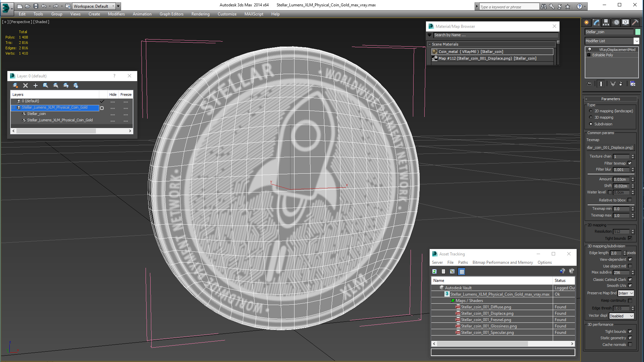Open the MAXScript menu
This screenshot has height=362, width=644.
(254, 14)
